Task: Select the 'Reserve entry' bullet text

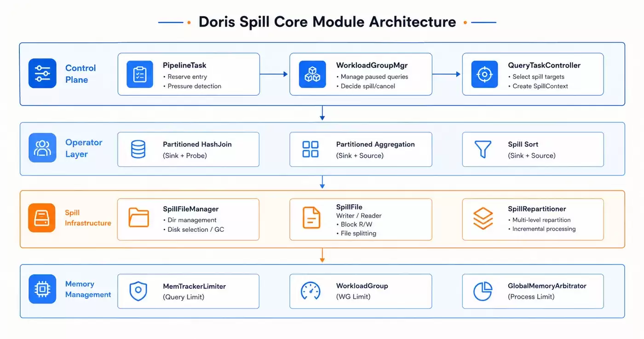Action: pos(187,77)
